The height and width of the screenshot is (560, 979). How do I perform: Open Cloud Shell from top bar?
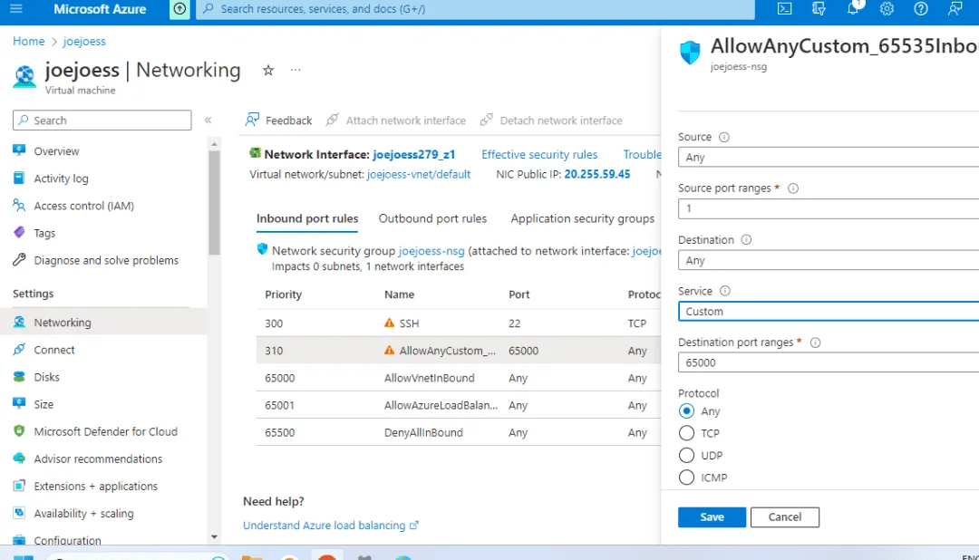pyautogui.click(x=784, y=9)
